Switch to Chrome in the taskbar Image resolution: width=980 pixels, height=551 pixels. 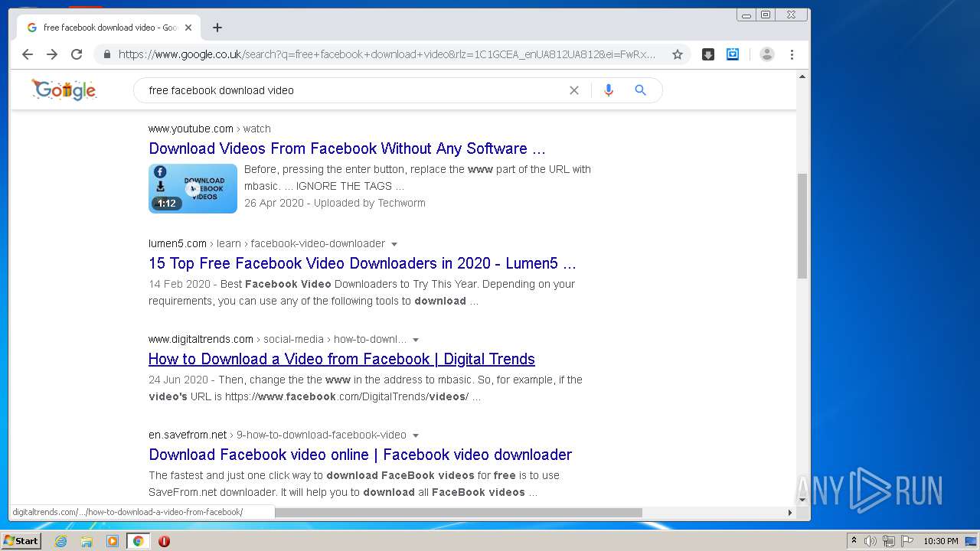click(139, 541)
